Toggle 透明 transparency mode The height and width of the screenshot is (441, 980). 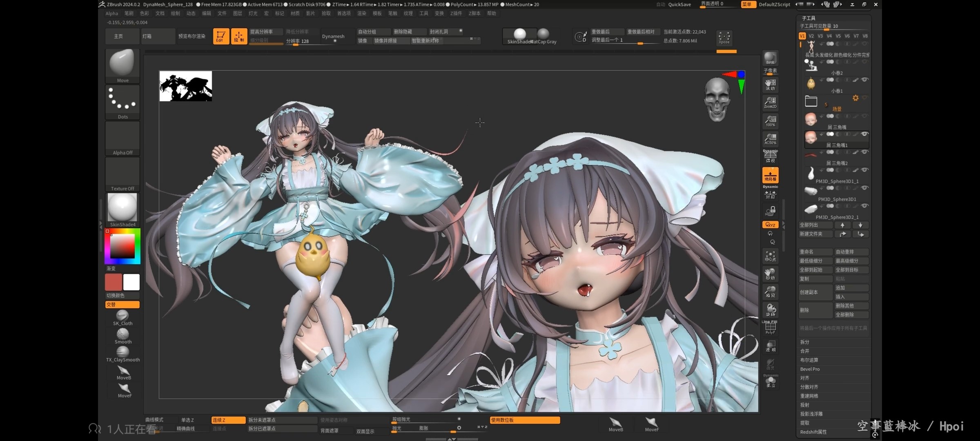tap(771, 346)
